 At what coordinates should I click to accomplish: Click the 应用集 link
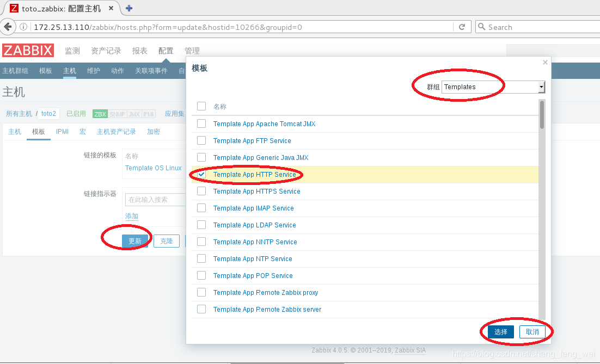(174, 114)
